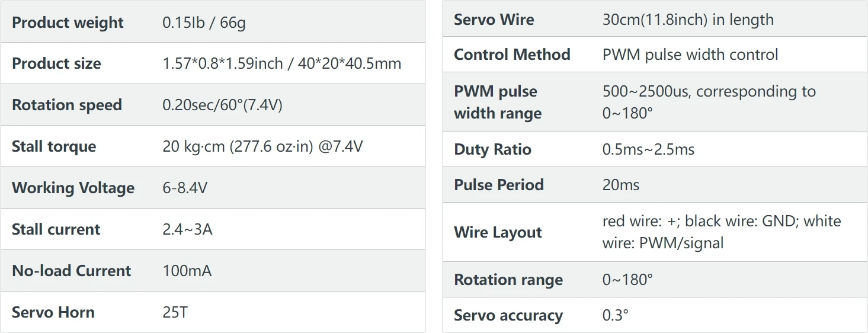
Task: Click the Rotation speed label
Action: click(x=67, y=105)
